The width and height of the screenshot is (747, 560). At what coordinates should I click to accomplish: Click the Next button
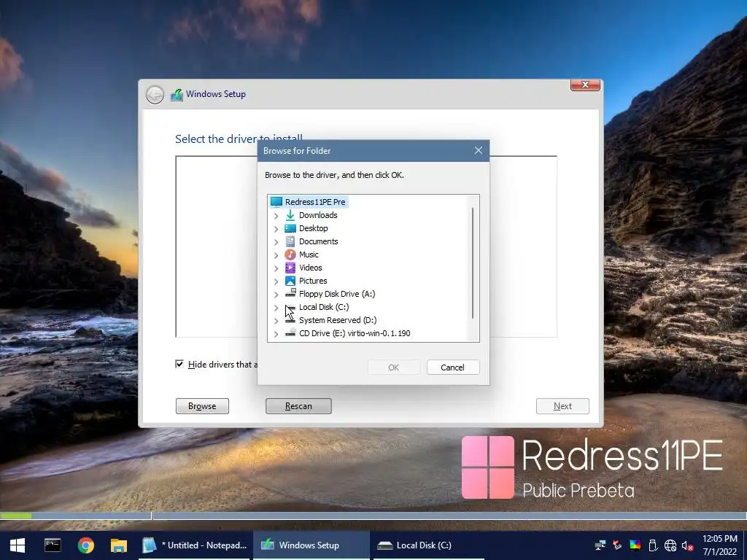click(562, 406)
